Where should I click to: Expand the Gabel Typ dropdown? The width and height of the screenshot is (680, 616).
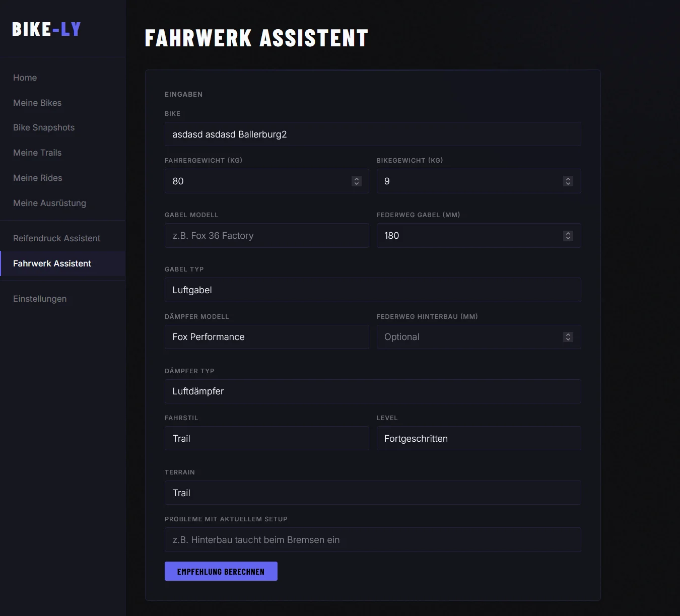[x=373, y=290]
